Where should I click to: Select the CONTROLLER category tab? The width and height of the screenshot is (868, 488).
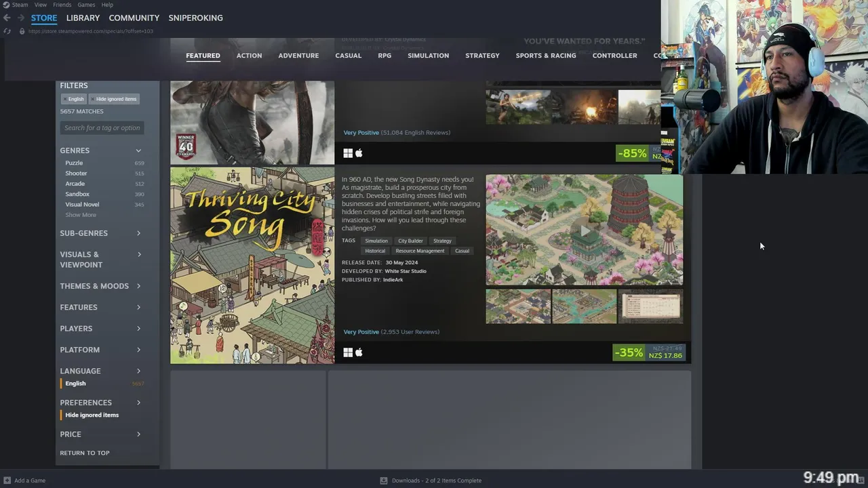coord(614,56)
